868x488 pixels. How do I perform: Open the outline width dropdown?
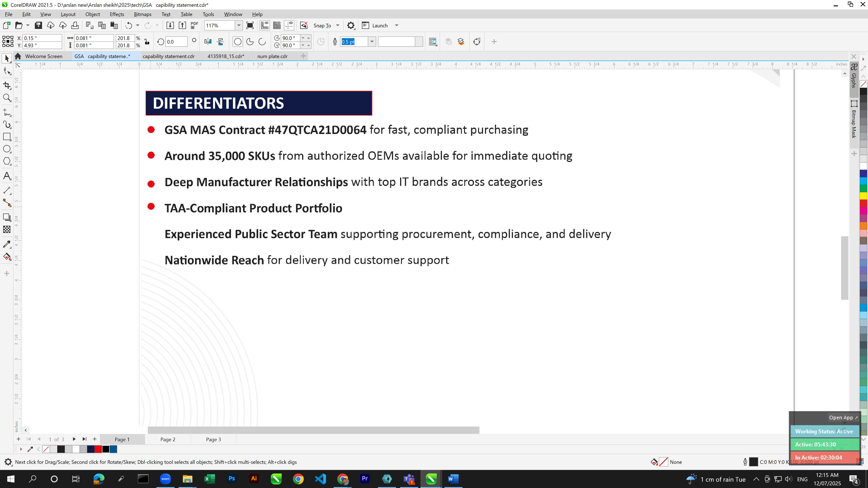(x=372, y=42)
